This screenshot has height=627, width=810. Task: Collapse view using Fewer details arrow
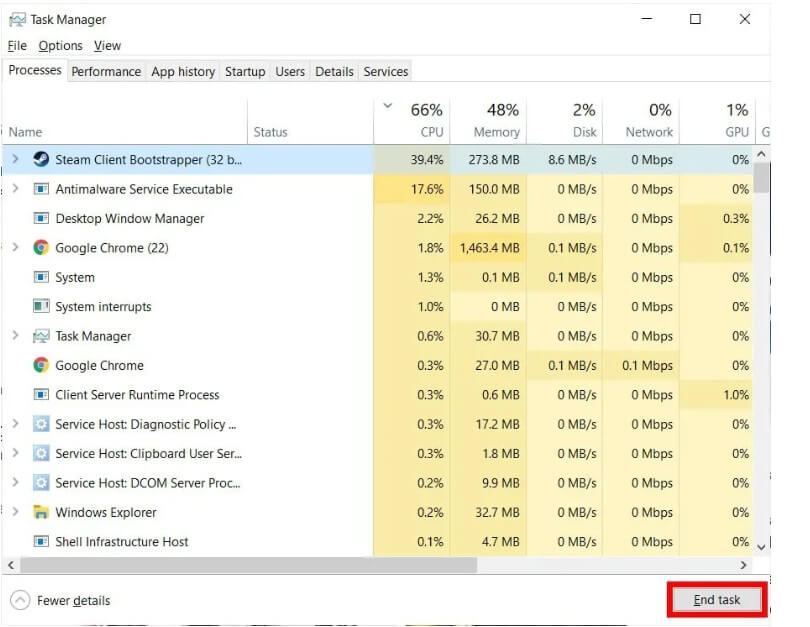(20, 601)
